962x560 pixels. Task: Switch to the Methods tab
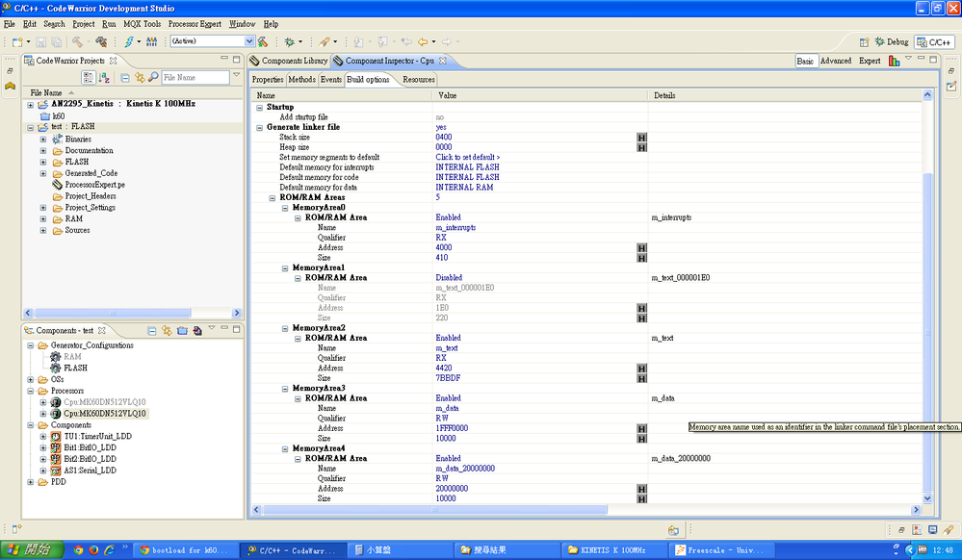click(301, 80)
